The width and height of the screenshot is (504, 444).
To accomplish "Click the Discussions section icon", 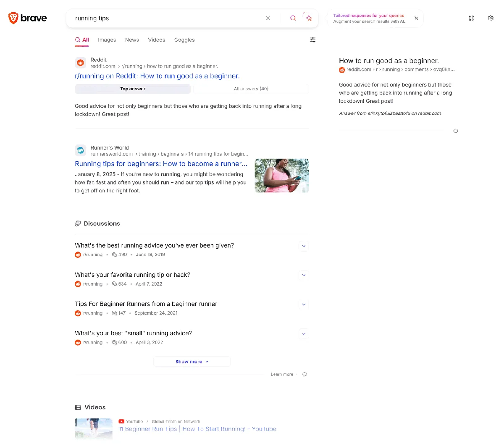I will coord(78,223).
